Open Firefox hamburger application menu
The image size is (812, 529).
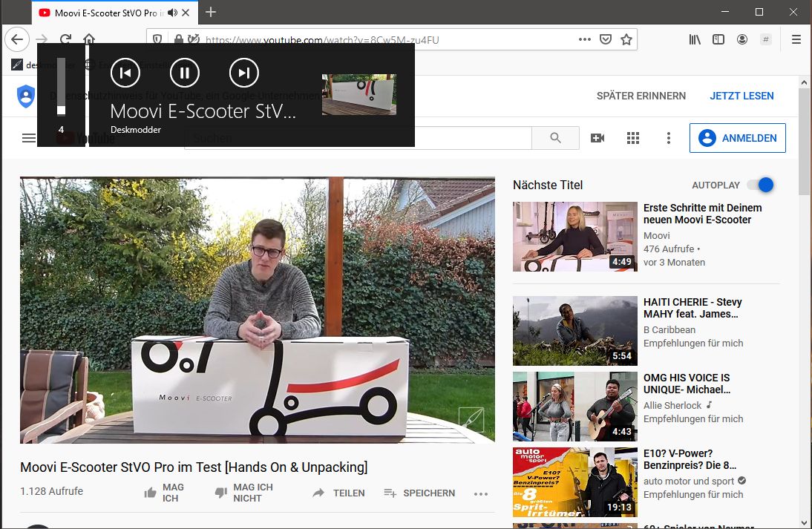[x=796, y=39]
